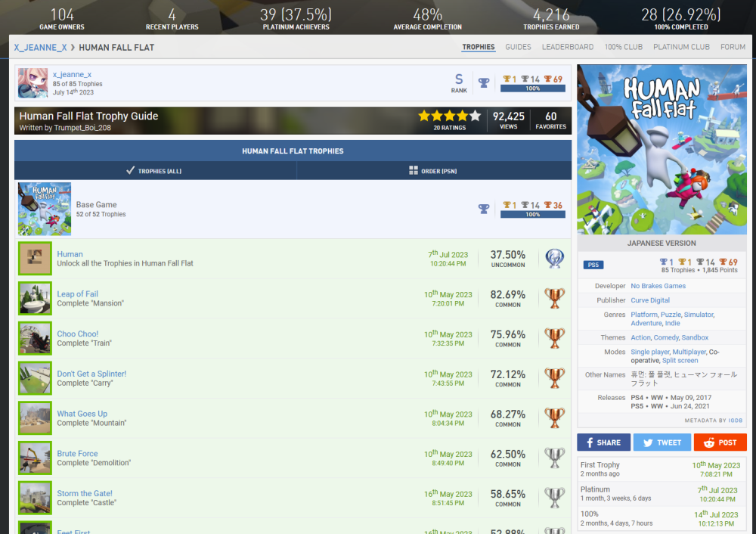The width and height of the screenshot is (756, 534).
Task: Click the star rating on trophy guide
Action: (x=449, y=116)
